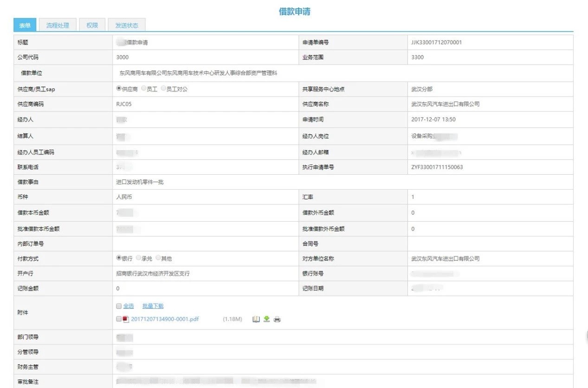Select the 供应商 radio button
588x388 pixels.
point(119,88)
